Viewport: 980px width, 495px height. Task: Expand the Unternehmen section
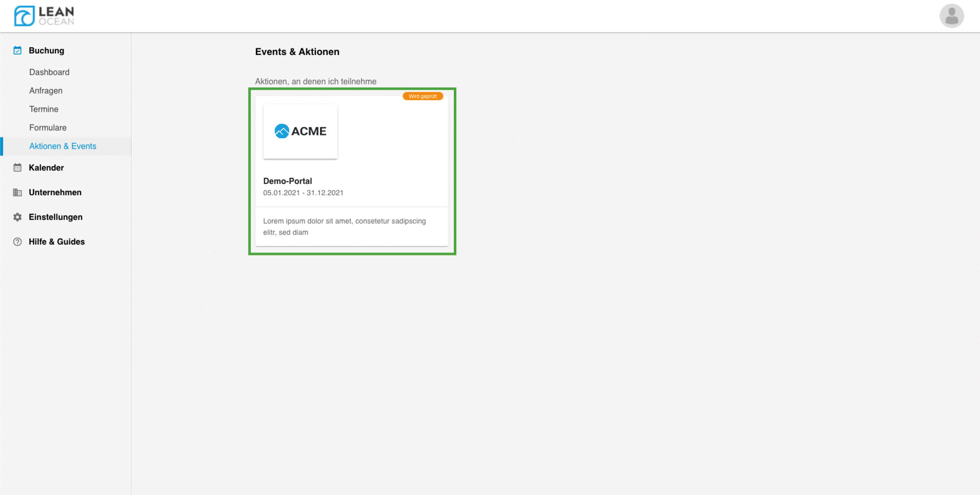(55, 192)
